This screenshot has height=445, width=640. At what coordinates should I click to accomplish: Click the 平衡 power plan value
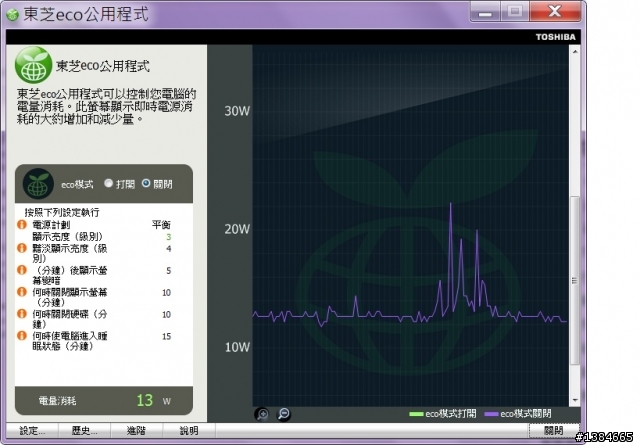click(162, 225)
